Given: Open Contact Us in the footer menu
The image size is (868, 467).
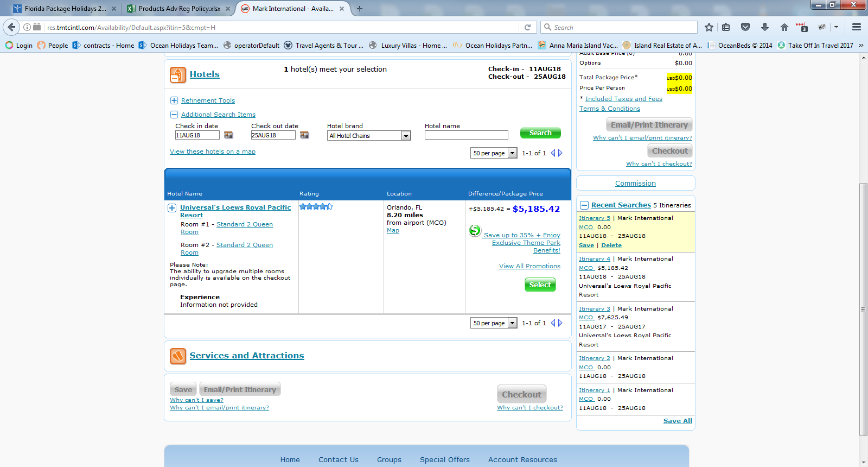Looking at the screenshot, I should (x=339, y=460).
